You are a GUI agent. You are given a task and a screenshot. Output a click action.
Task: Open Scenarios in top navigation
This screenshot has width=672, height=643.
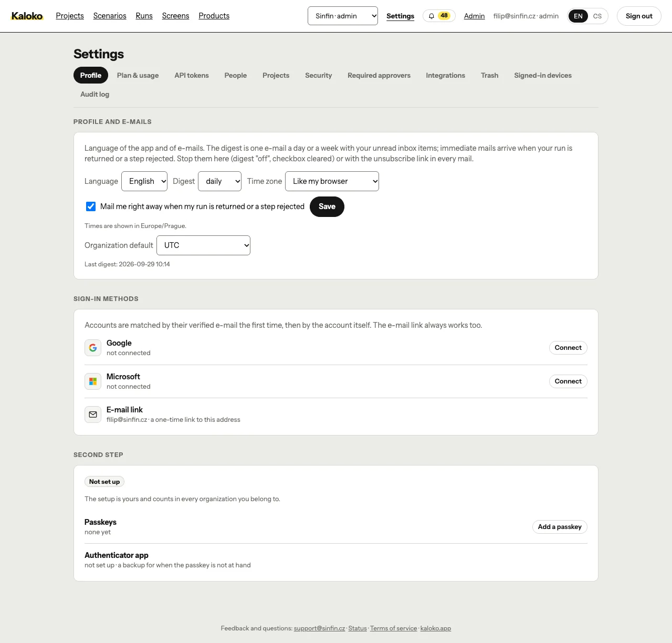pos(110,16)
